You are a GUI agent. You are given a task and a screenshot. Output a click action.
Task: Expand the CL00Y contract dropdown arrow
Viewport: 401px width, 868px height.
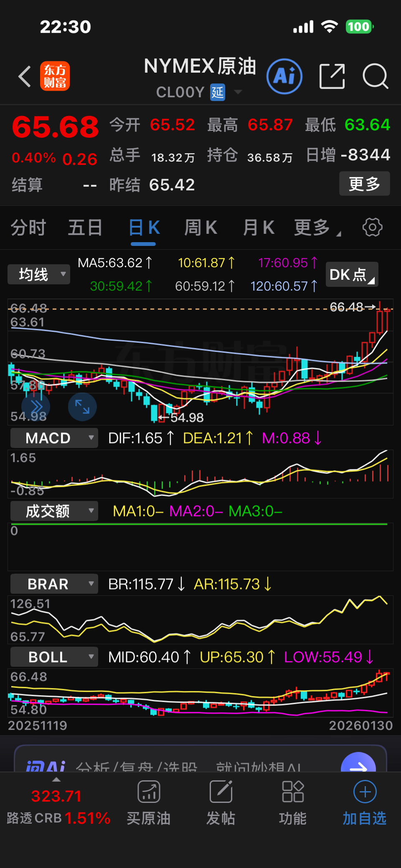238,92
